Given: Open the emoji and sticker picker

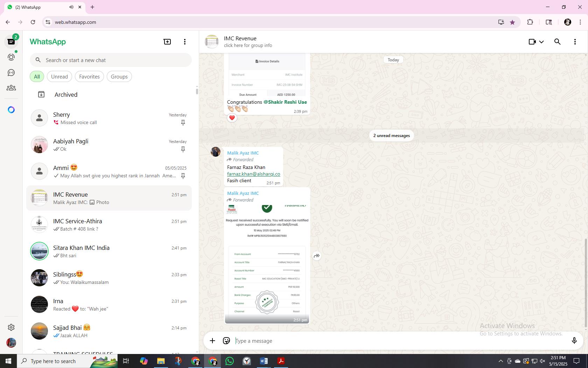Looking at the screenshot, I should click(x=226, y=341).
